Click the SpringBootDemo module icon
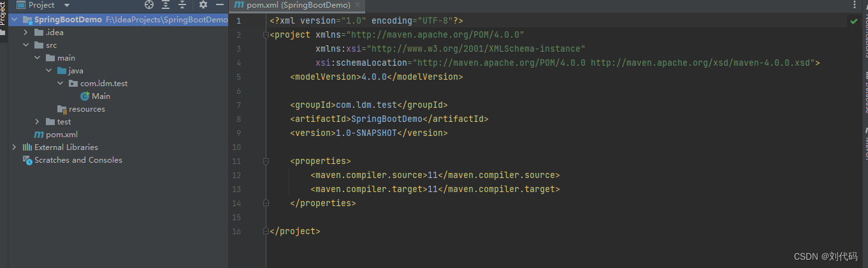 click(27, 20)
